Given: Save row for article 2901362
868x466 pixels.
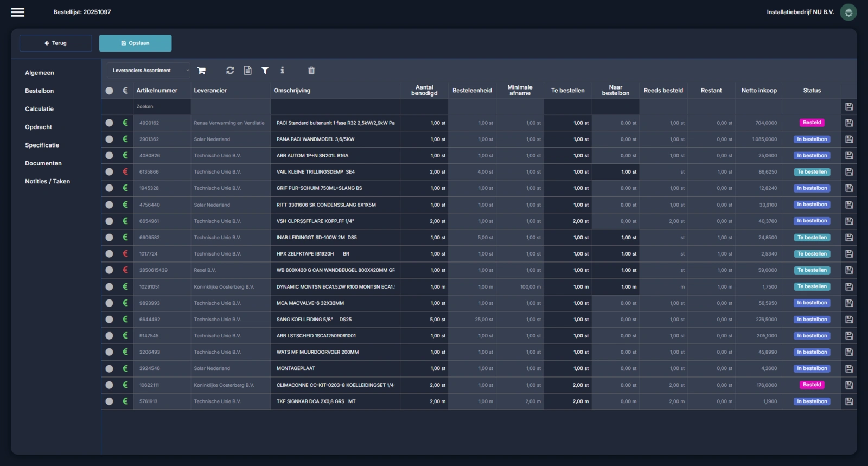Looking at the screenshot, I should point(849,139).
